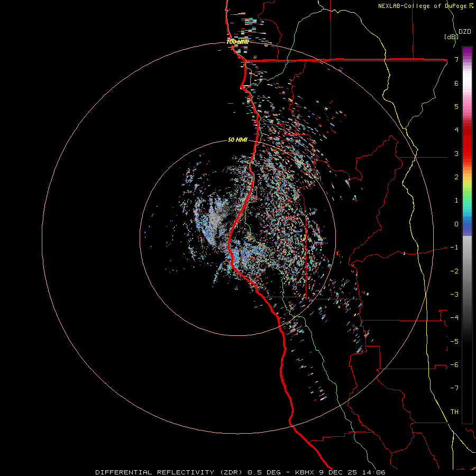
Task: Click DIFFERENTIAL REFLECTIVITY (ZDR) caption text
Action: 169,472
